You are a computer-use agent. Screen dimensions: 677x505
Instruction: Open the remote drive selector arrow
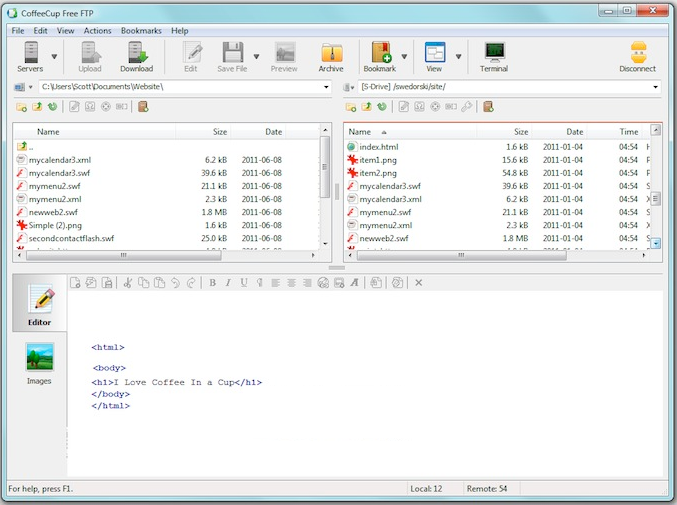click(x=353, y=88)
